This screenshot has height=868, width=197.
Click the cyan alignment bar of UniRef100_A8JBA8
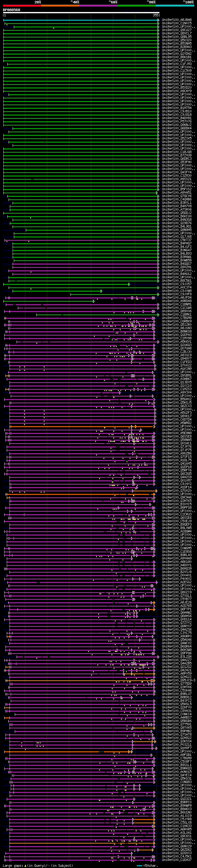click(81, 20)
